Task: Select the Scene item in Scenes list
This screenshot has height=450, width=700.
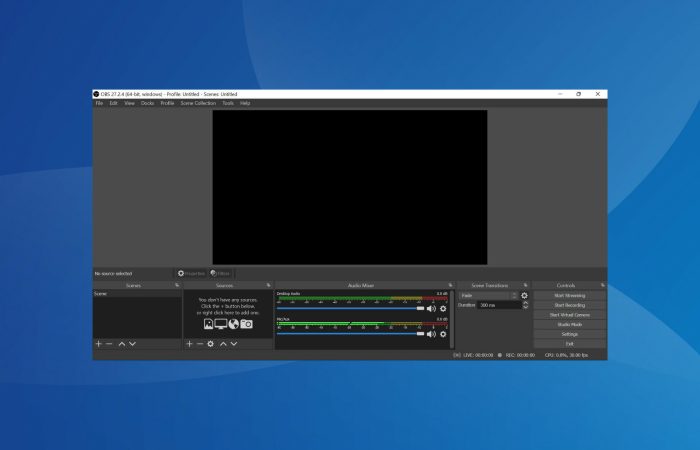Action: coord(137,294)
